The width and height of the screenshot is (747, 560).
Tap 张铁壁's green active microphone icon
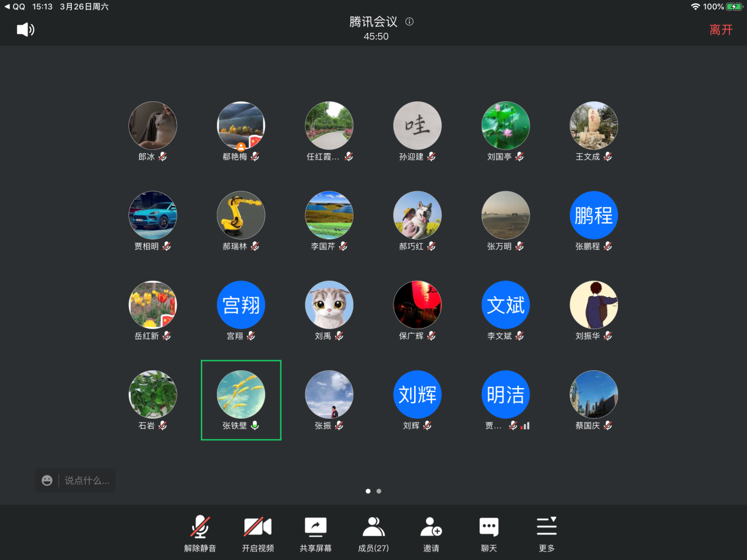tap(254, 425)
